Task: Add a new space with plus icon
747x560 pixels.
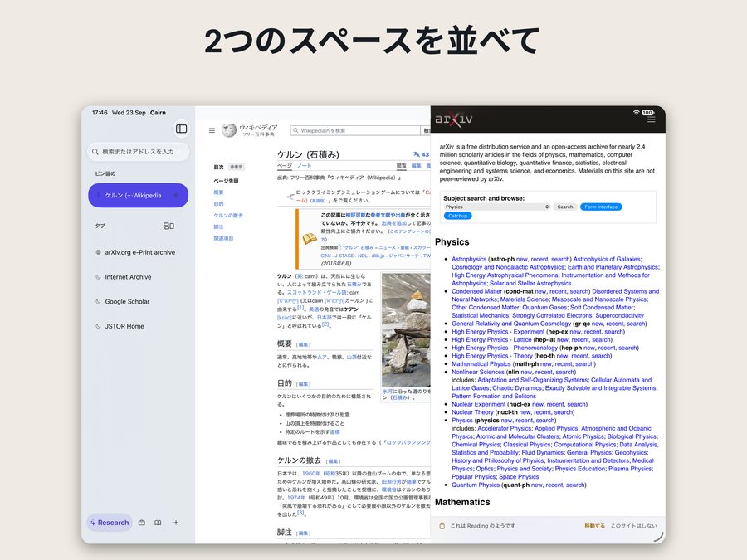Action: click(176, 523)
